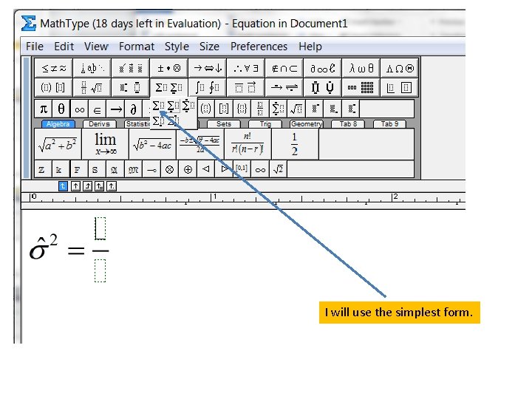Insert the pi symbol
The width and height of the screenshot is (532, 399).
pyautogui.click(x=44, y=109)
